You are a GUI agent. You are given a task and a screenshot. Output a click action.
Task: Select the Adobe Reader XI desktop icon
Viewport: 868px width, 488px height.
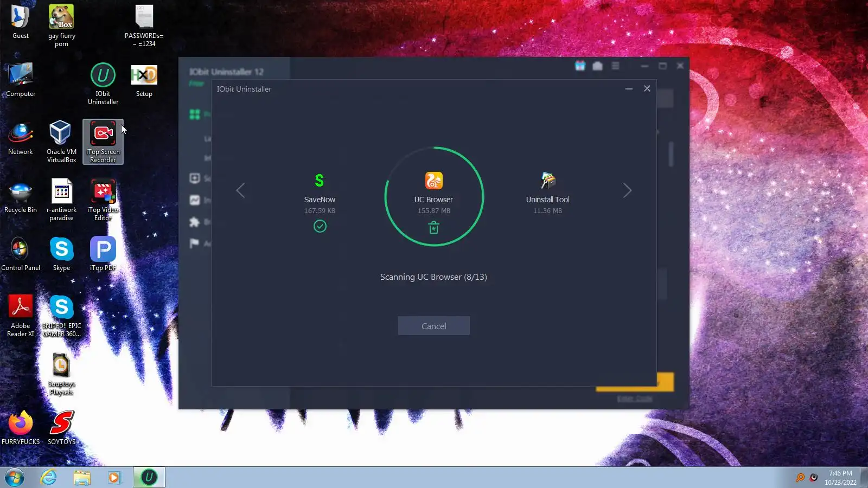coord(21,316)
